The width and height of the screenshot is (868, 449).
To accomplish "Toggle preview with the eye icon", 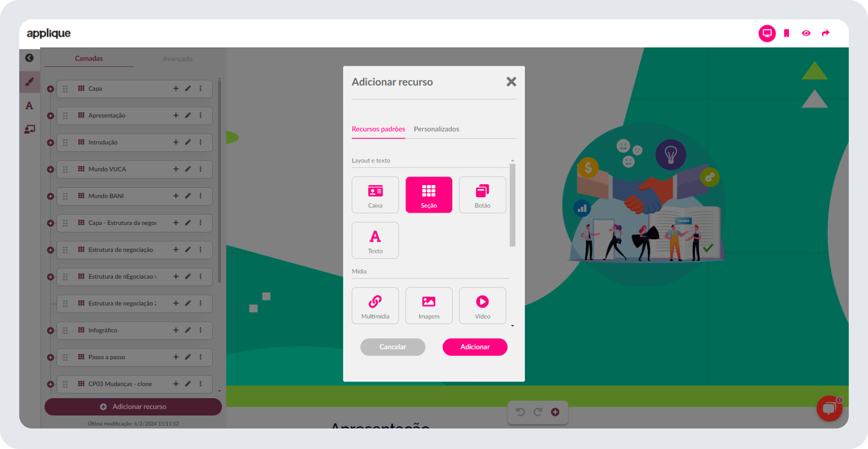I will [x=806, y=33].
